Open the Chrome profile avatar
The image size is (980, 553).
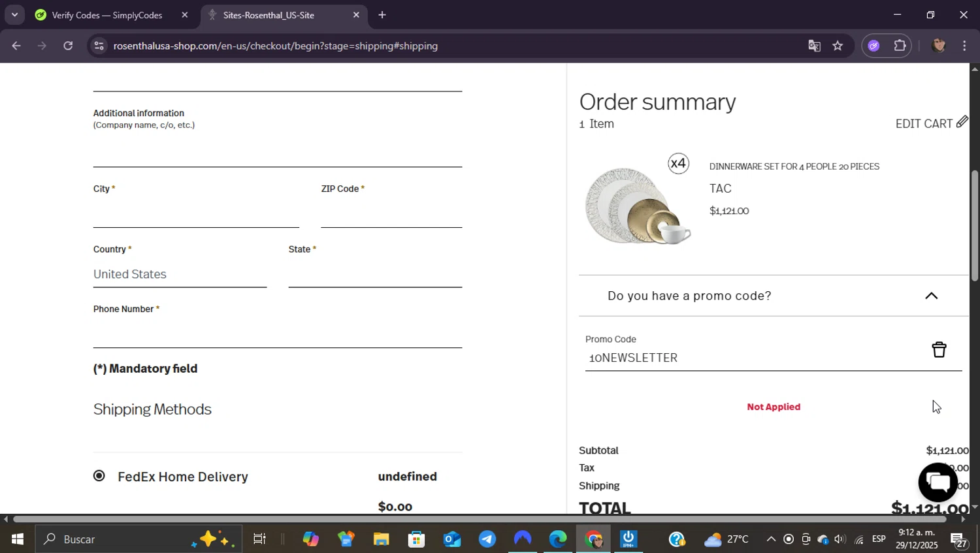coord(939,46)
